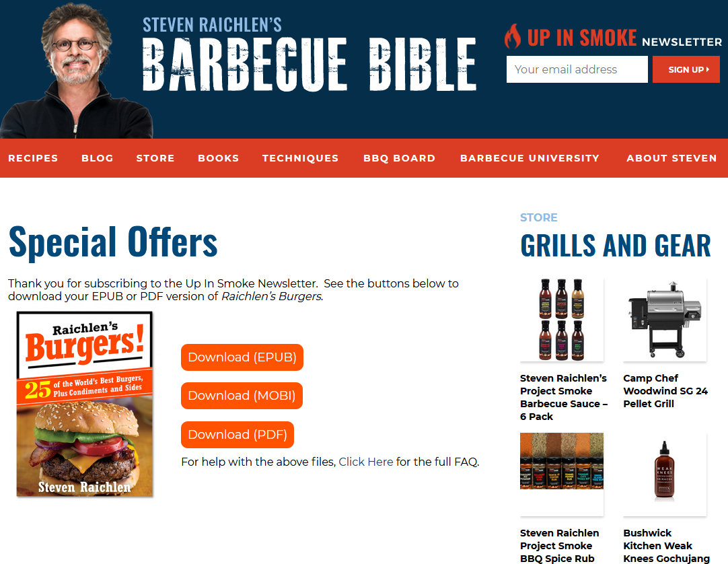Open the About Steven menu item
The height and width of the screenshot is (564, 728).
671,158
